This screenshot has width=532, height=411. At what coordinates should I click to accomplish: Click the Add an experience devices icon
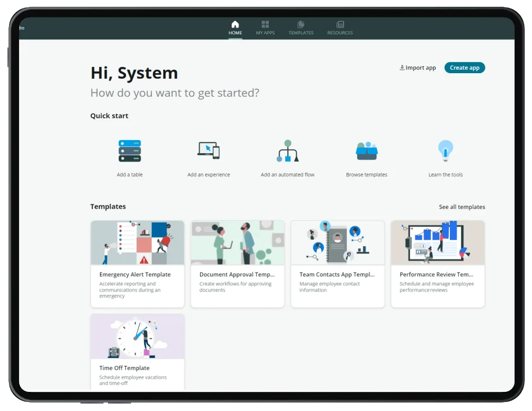pyautogui.click(x=209, y=150)
